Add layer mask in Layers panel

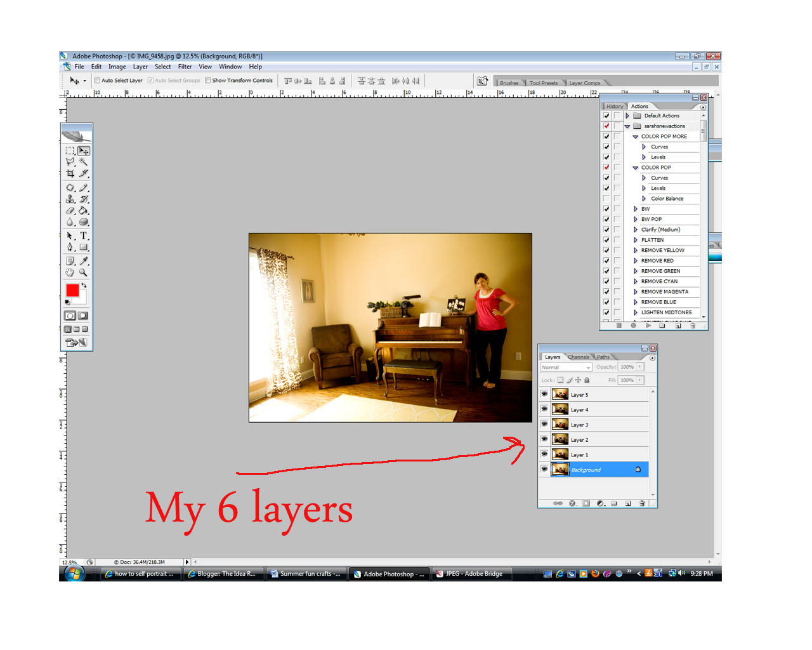(586, 503)
